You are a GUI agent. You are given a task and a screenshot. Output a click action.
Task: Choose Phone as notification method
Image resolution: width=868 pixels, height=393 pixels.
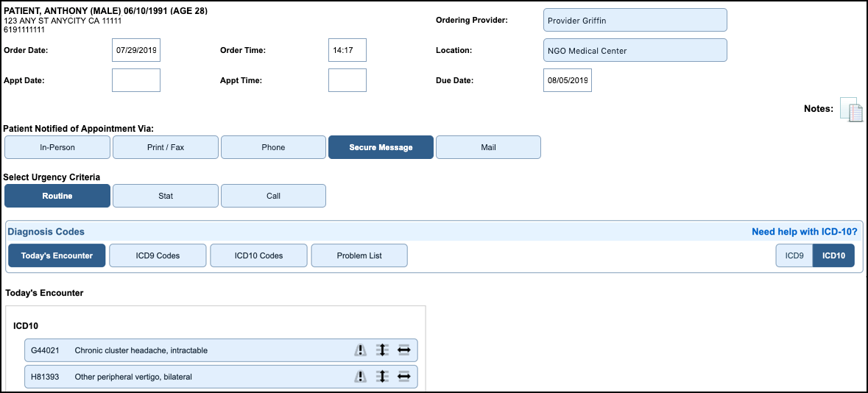pyautogui.click(x=273, y=147)
